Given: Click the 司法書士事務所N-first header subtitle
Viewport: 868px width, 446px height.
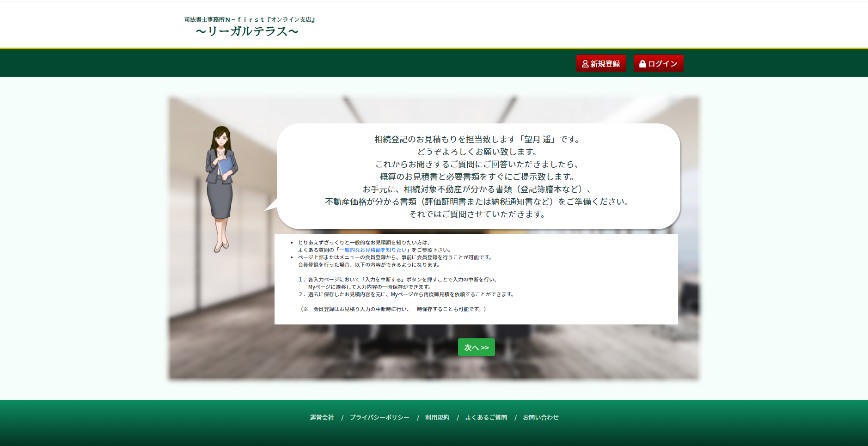Looking at the screenshot, I should pos(250,19).
